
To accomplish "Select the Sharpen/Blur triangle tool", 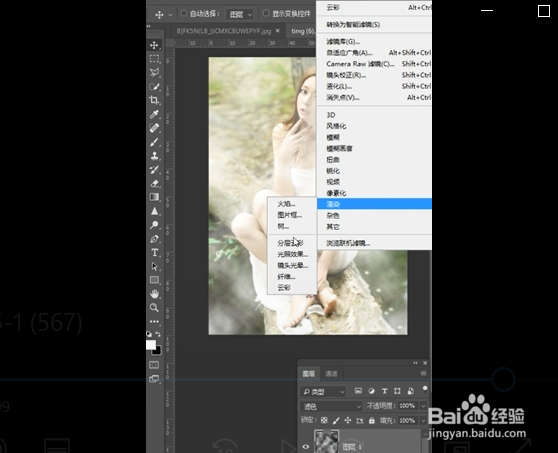I will (154, 211).
